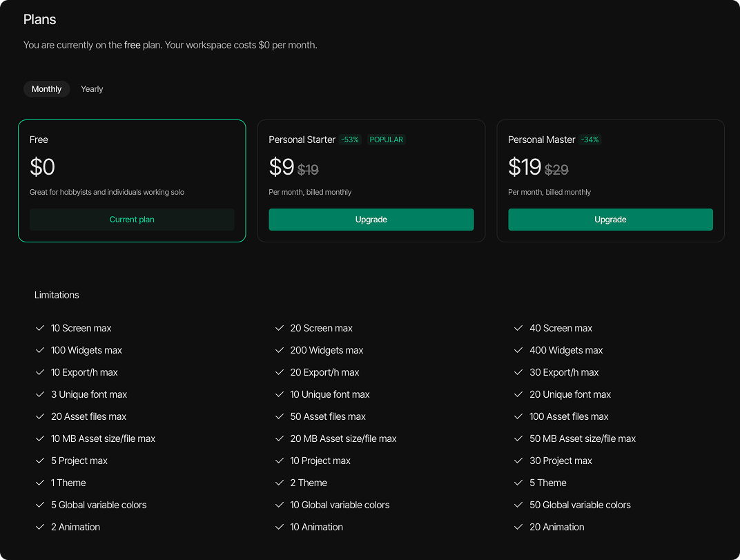Image resolution: width=740 pixels, height=560 pixels.
Task: Switch billing to Monthly tab
Action: click(x=46, y=89)
